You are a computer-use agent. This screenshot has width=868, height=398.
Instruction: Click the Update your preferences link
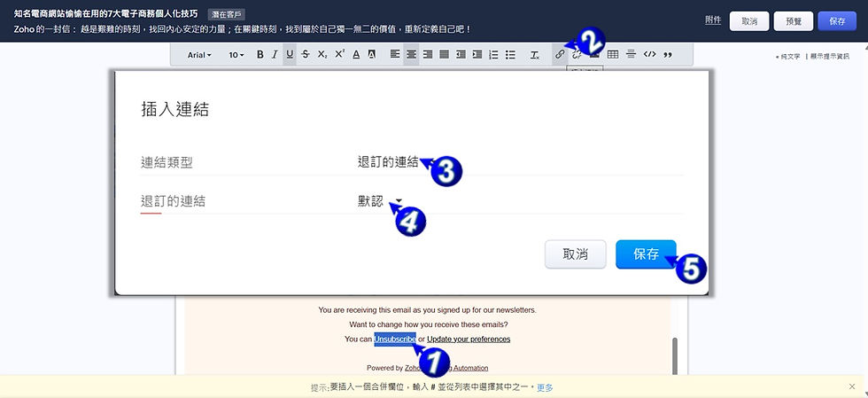click(x=469, y=339)
